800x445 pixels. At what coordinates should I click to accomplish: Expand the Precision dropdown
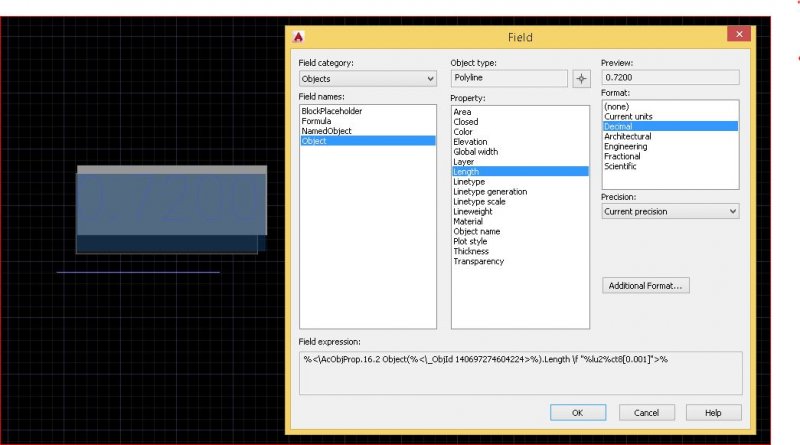coord(669,212)
